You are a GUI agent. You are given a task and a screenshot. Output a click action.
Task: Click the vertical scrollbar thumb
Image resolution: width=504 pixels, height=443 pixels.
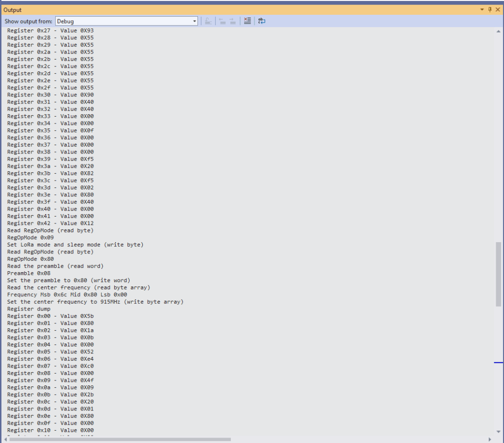499,274
